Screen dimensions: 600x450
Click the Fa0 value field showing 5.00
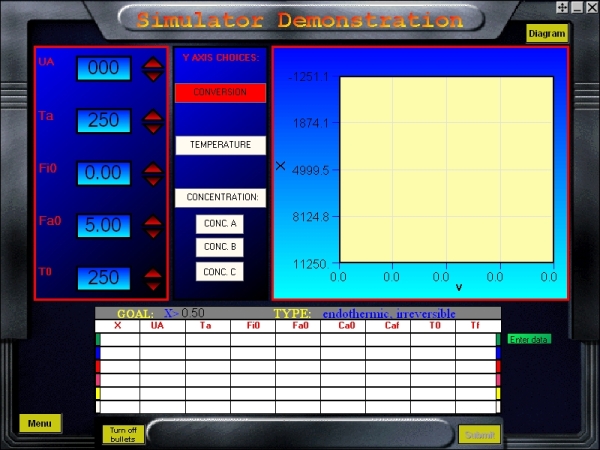point(104,226)
